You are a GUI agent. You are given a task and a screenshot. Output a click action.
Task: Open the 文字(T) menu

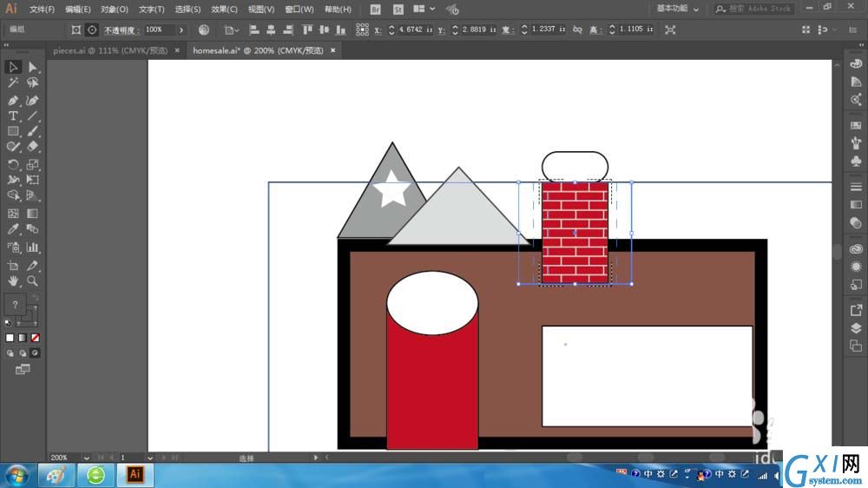(x=151, y=10)
